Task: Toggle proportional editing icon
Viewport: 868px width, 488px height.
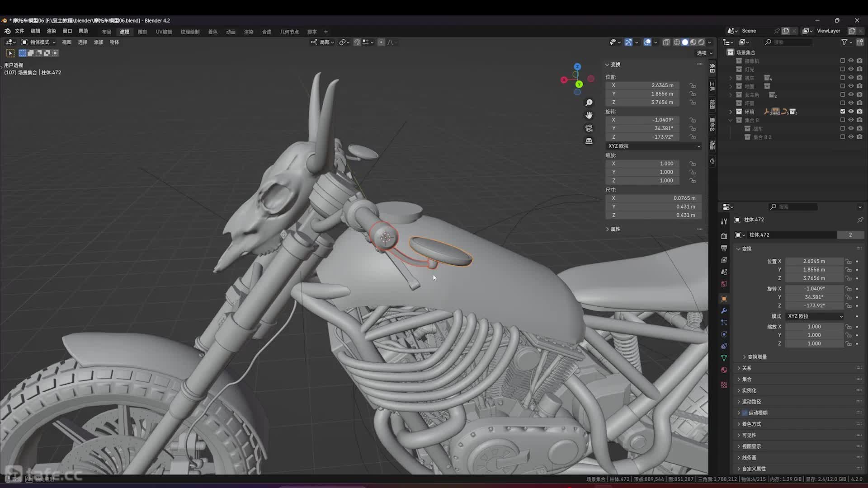Action: point(381,42)
